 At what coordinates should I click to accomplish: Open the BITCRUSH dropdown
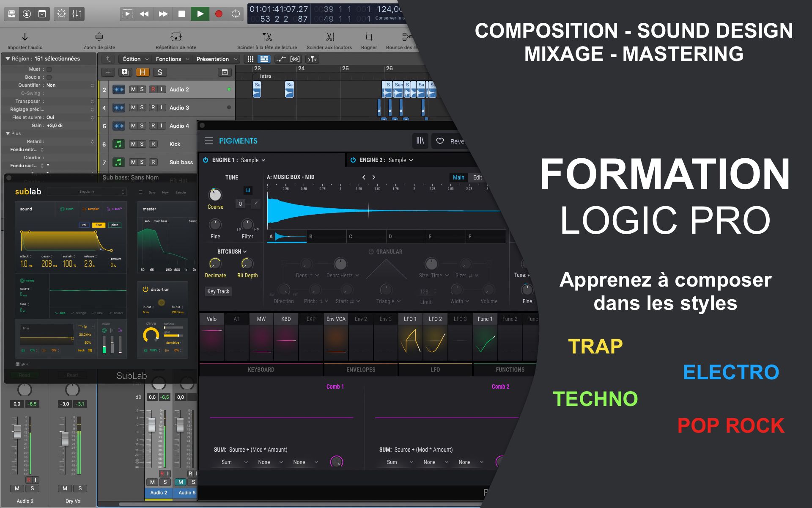pos(232,251)
